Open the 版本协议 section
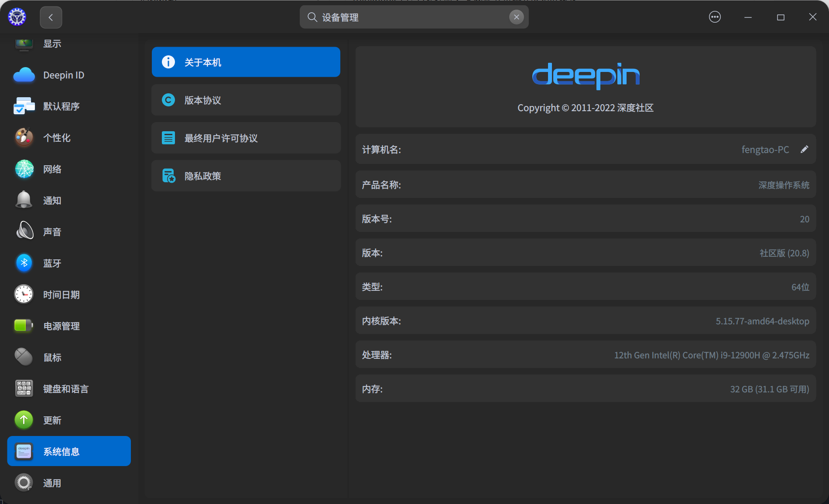This screenshot has width=829, height=504. 246,100
